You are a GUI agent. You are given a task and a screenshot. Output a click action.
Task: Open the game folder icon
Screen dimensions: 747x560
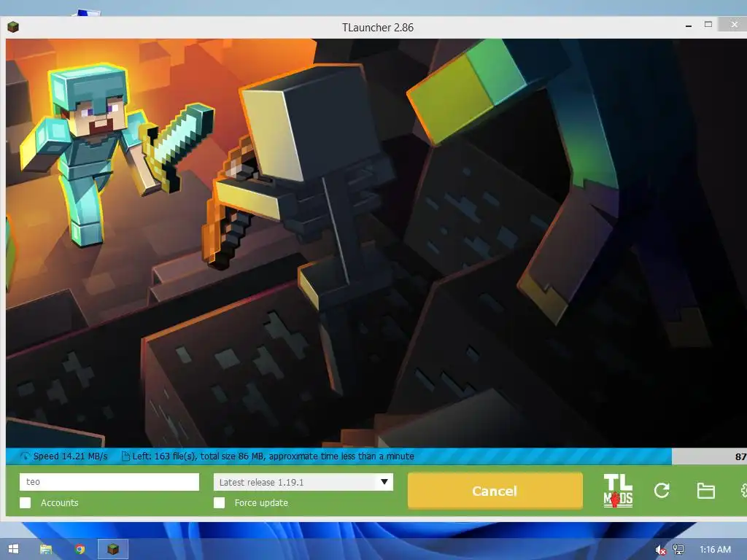705,491
